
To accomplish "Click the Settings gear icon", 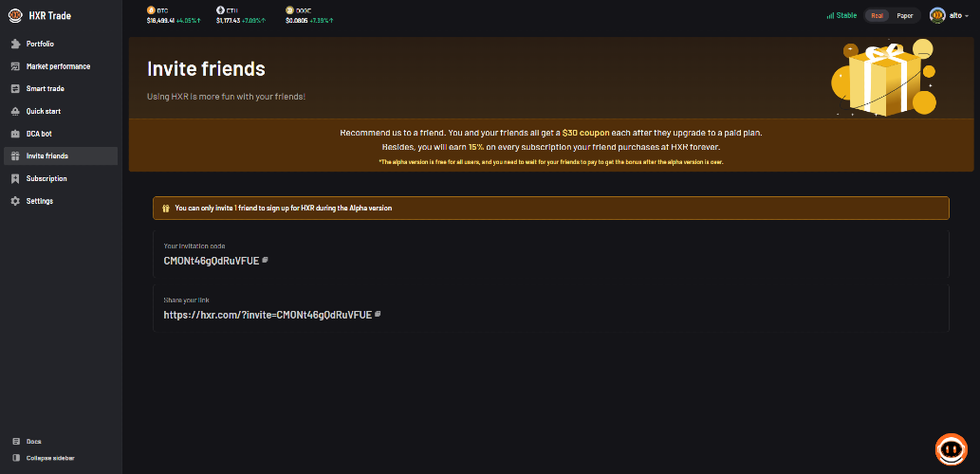I will click(15, 201).
